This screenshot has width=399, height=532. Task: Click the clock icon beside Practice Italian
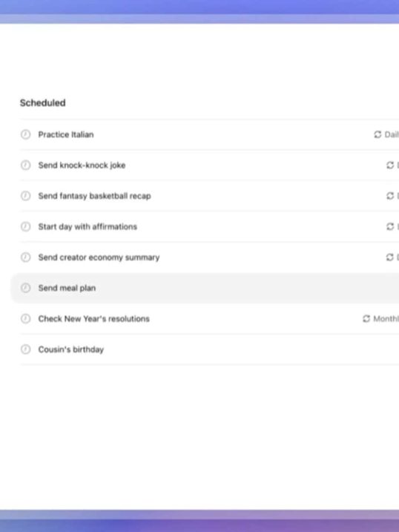click(25, 135)
